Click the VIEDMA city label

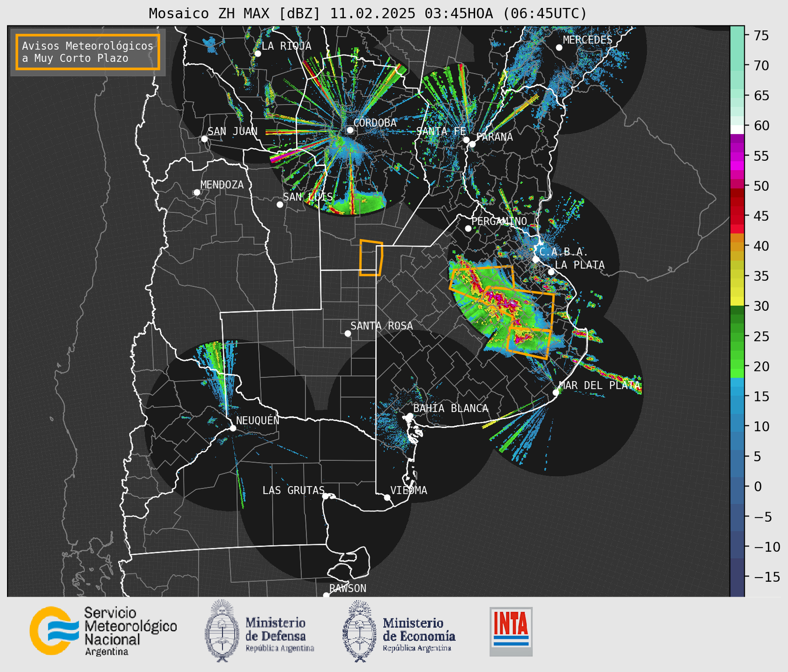[x=409, y=490]
